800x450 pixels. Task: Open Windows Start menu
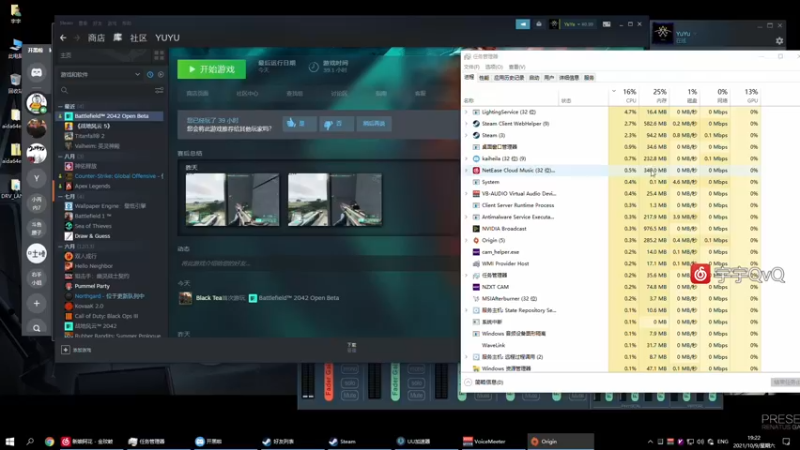10,441
